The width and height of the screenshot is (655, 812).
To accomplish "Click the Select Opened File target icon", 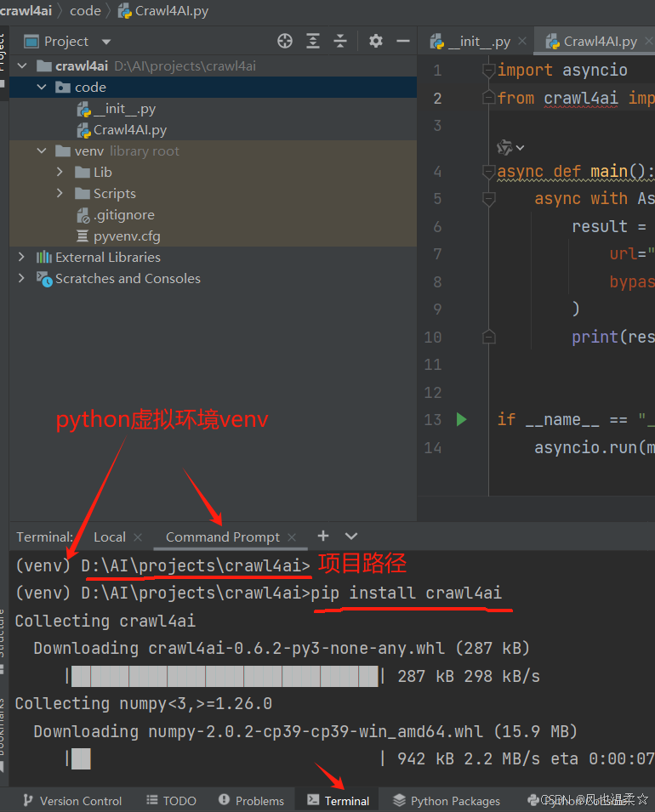I will [284, 41].
